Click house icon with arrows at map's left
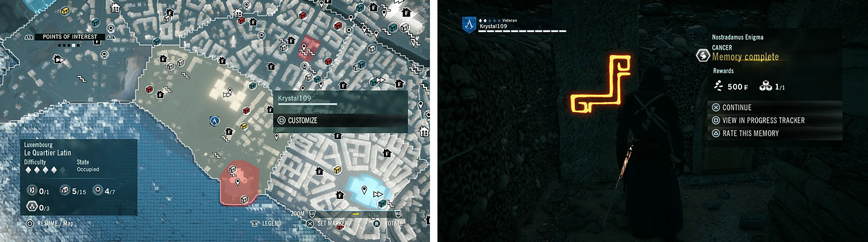Viewport: 868px width, 242px height. [x=57, y=59]
